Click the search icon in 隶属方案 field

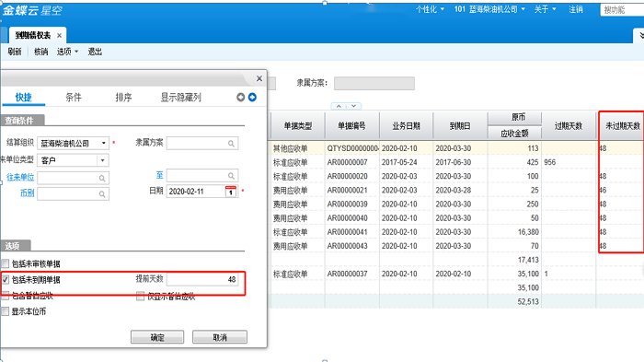[x=231, y=144]
